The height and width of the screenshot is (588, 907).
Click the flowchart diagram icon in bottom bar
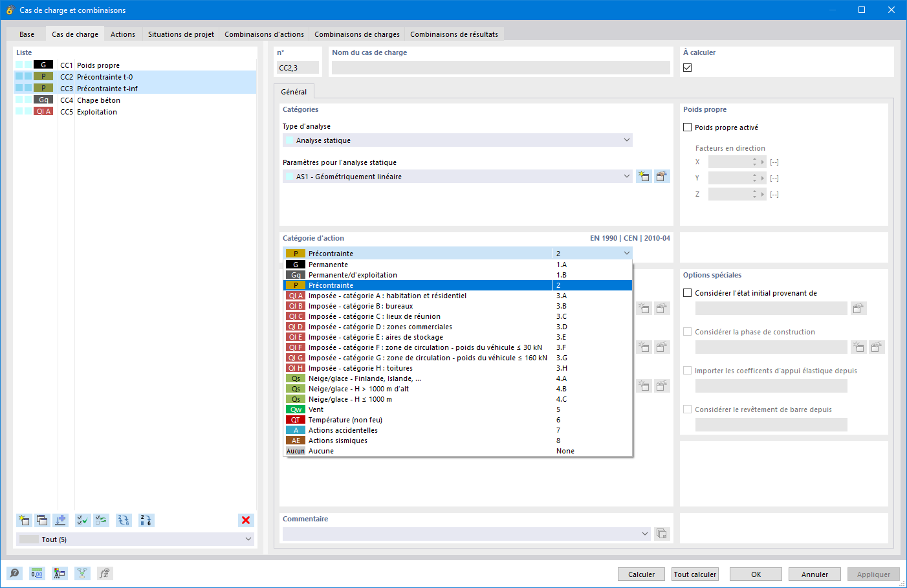click(82, 573)
